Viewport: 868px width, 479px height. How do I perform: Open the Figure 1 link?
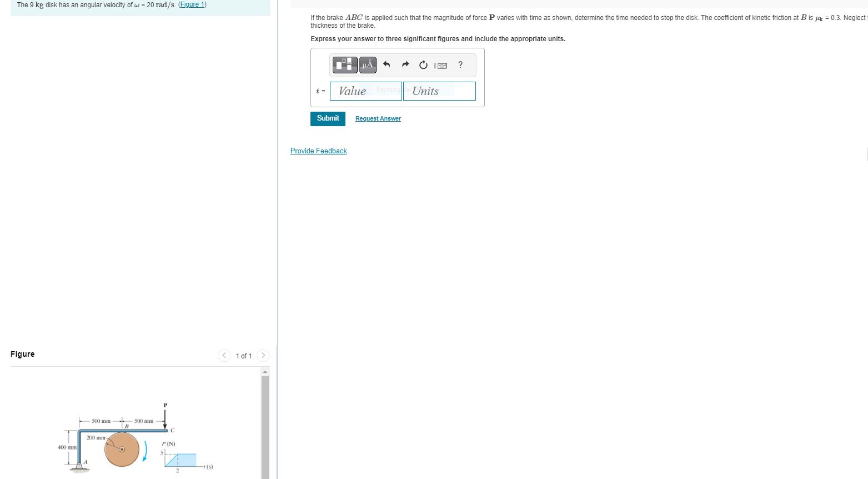[x=192, y=4]
